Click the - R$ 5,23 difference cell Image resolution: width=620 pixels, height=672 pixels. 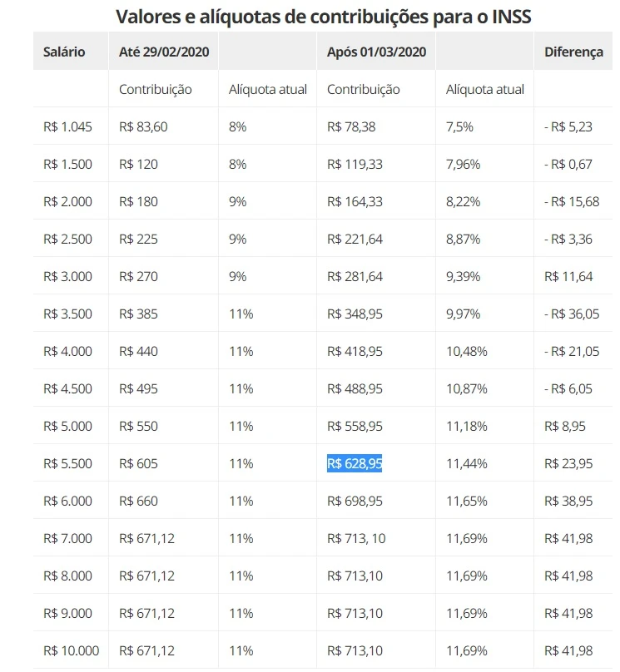click(569, 126)
